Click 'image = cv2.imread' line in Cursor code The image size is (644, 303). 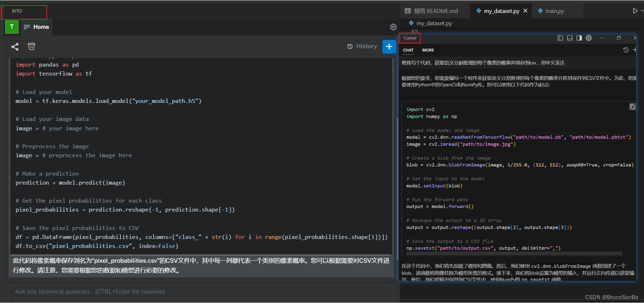461,144
